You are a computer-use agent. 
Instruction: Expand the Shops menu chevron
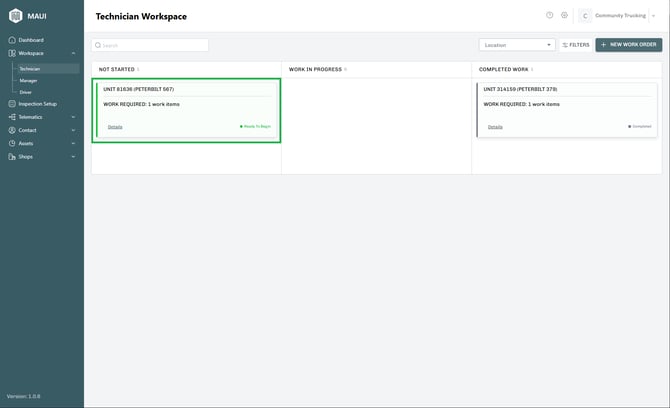[73, 157]
